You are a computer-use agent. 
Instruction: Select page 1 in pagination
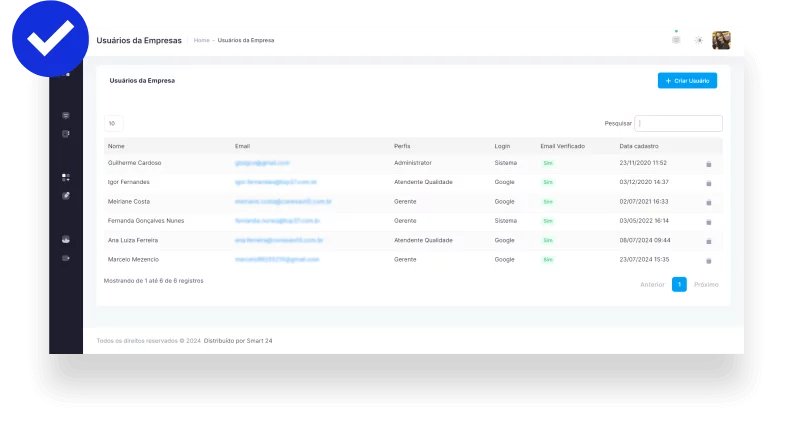[x=679, y=285]
